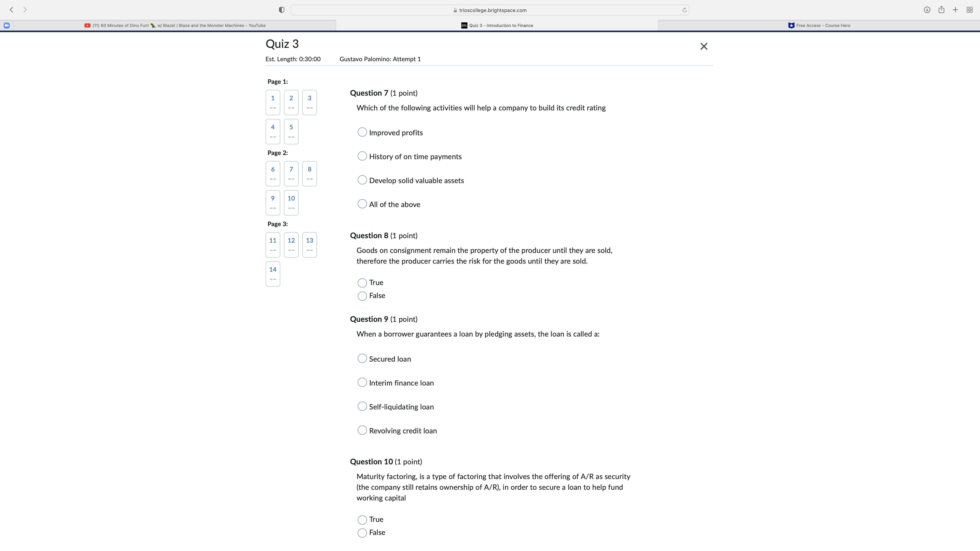Close the Quiz 3 panel
Screen dimensions: 980x551
click(x=703, y=46)
